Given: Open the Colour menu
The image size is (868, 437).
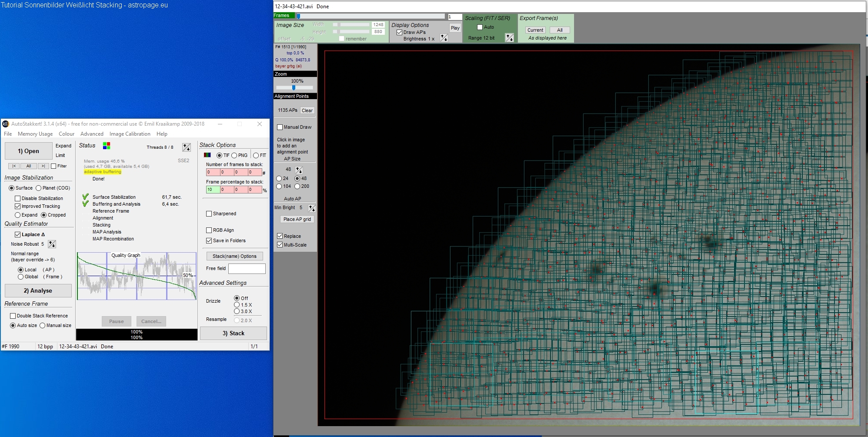Looking at the screenshot, I should coord(67,134).
